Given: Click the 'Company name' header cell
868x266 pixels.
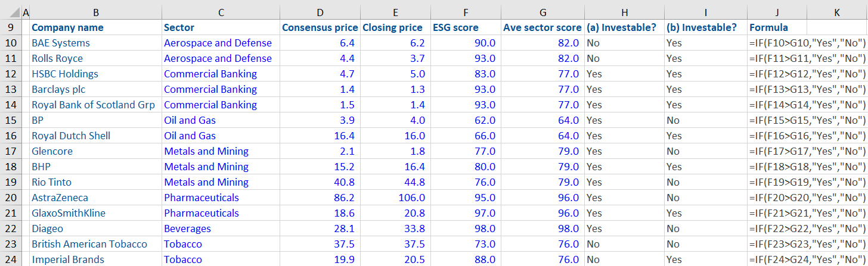Looking at the screenshot, I should click(67, 27).
